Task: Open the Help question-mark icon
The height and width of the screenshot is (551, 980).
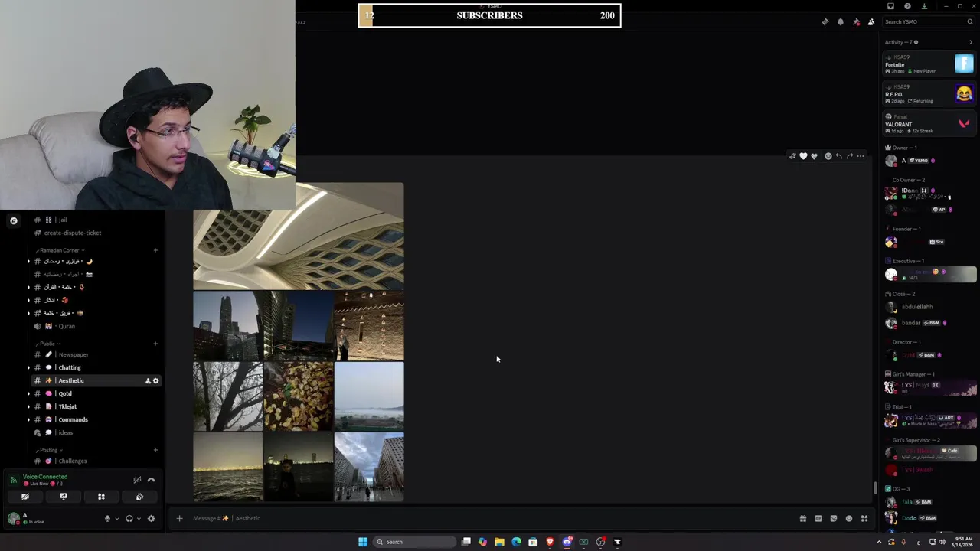Action: point(907,6)
